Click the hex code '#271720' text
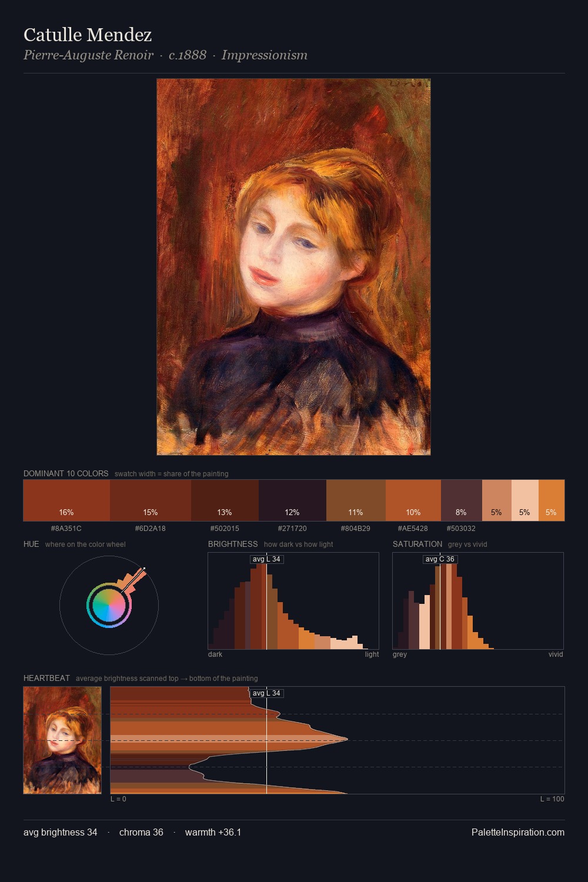Viewport: 588px width, 882px height. pos(292,529)
